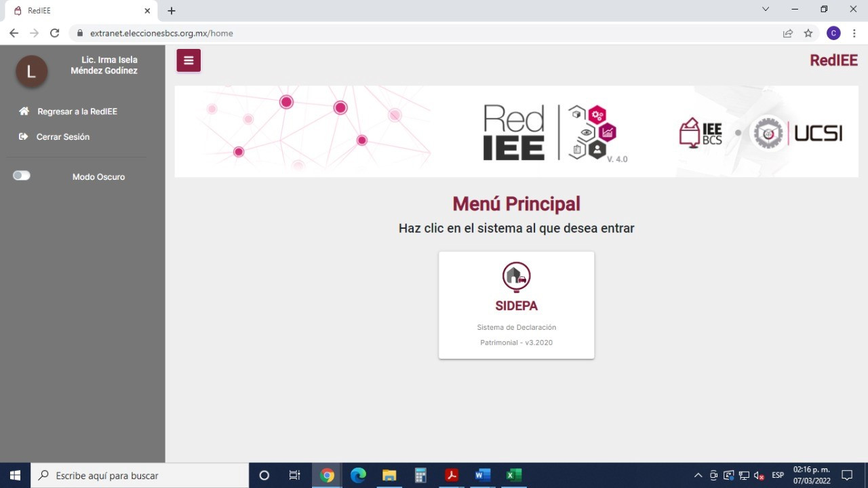Choose Cerrar Sesión in sidebar

(x=63, y=137)
